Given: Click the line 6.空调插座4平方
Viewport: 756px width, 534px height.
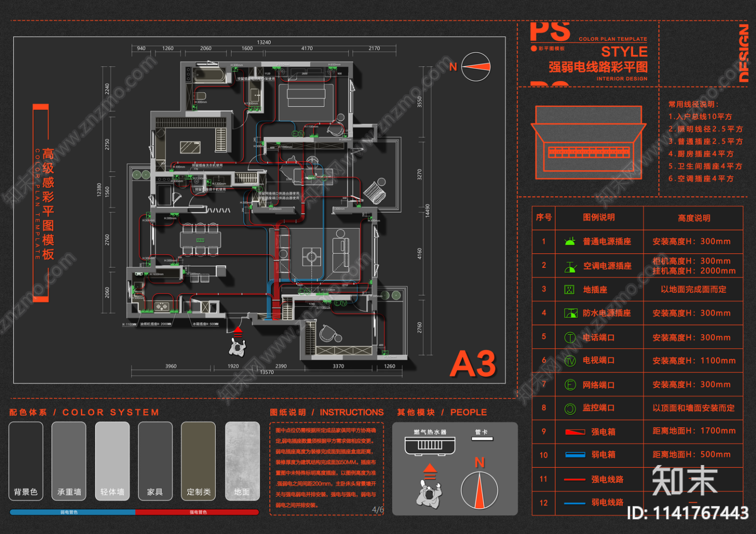Looking at the screenshot, I should 701,179.
